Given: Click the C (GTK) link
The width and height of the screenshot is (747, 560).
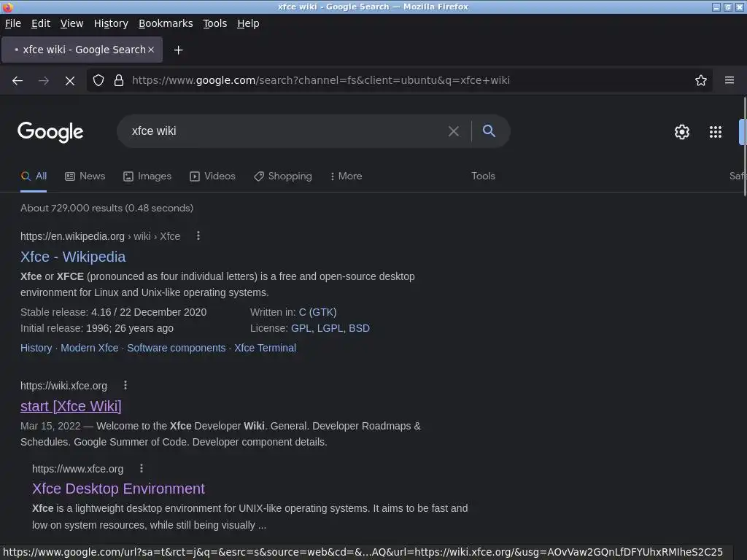Looking at the screenshot, I should (318, 312).
